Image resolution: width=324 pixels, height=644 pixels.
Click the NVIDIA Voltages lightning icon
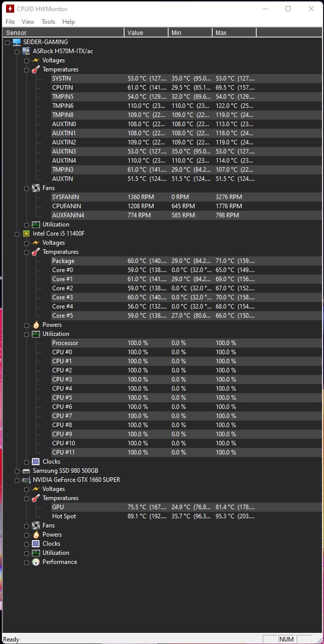(36, 489)
